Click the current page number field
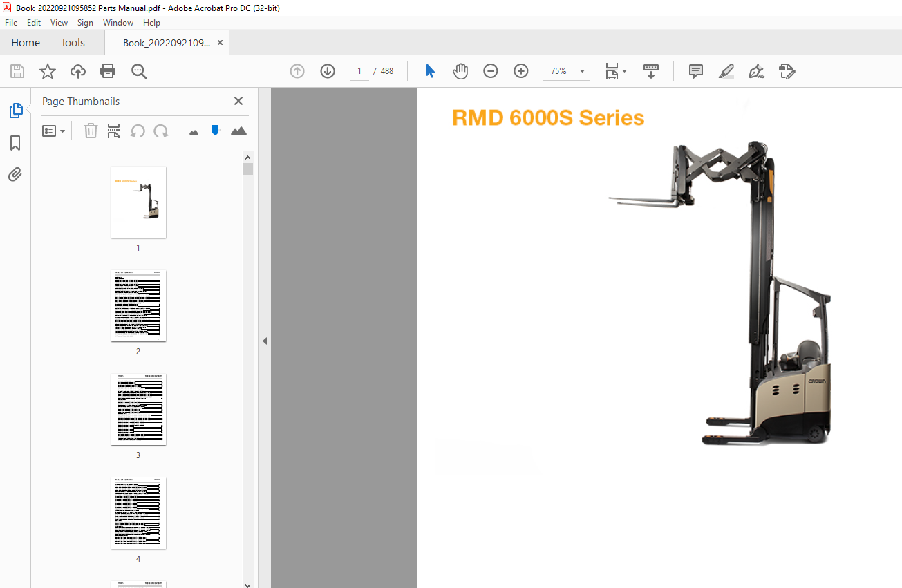Image resolution: width=902 pixels, height=588 pixels. pos(359,71)
